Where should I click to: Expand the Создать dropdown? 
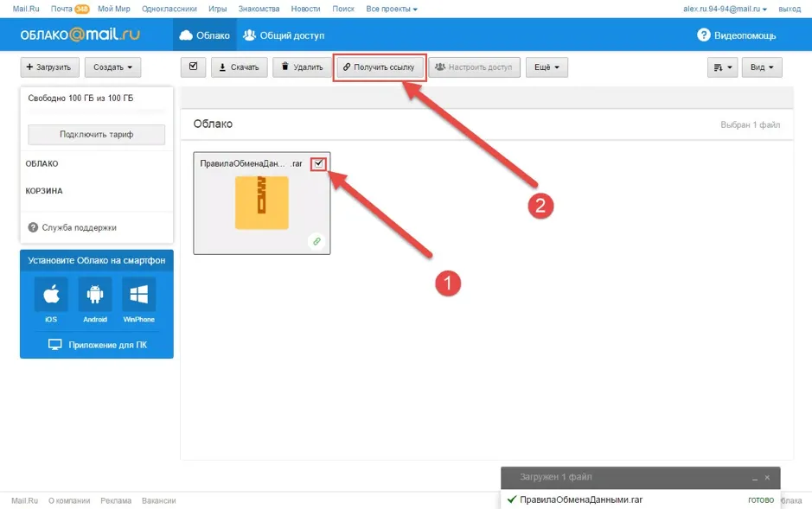point(113,67)
